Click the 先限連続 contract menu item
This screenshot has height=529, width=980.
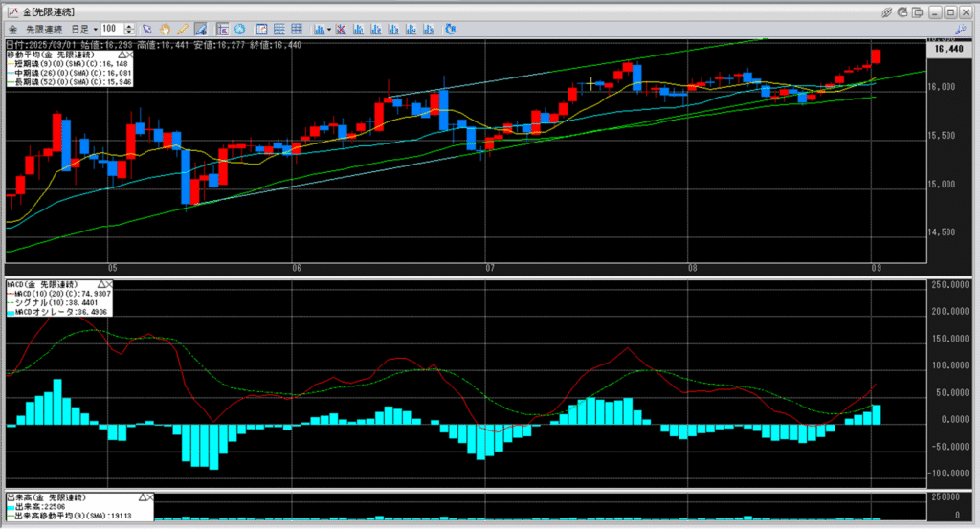[x=45, y=29]
